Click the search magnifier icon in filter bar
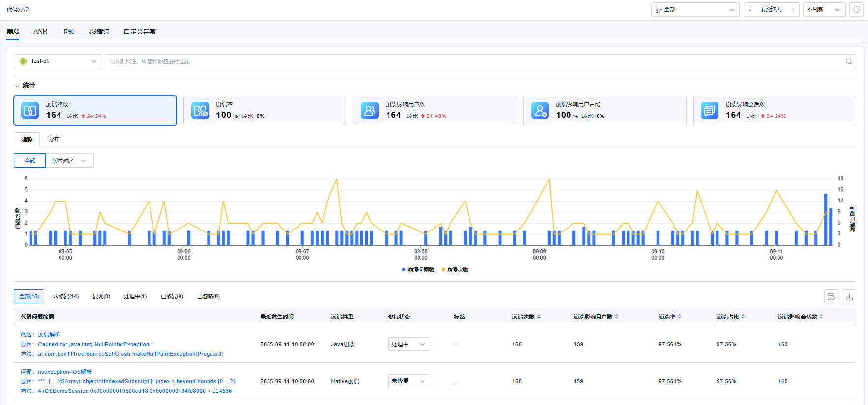This screenshot has width=868, height=405. coord(848,61)
